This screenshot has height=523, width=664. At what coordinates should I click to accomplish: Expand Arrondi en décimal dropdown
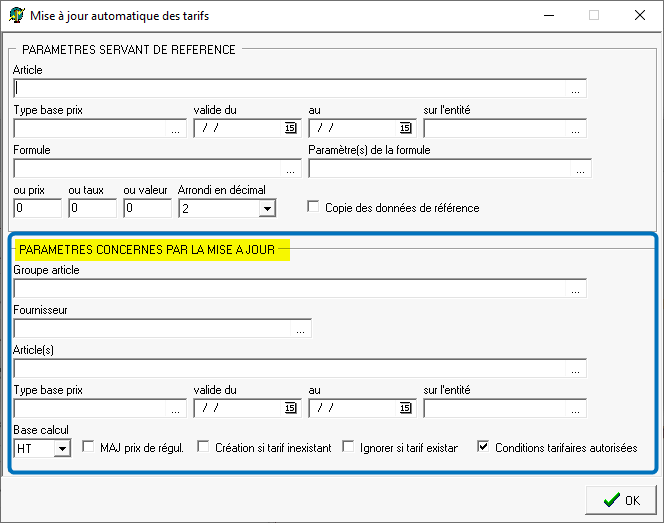pyautogui.click(x=266, y=209)
